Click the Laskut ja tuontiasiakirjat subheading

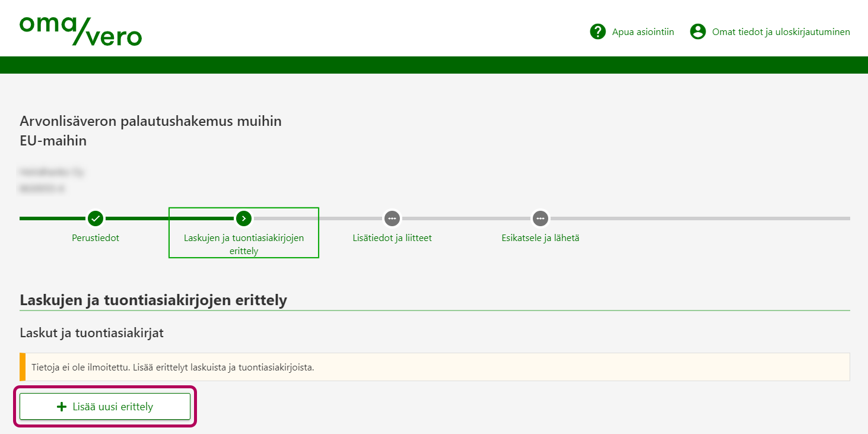91,333
